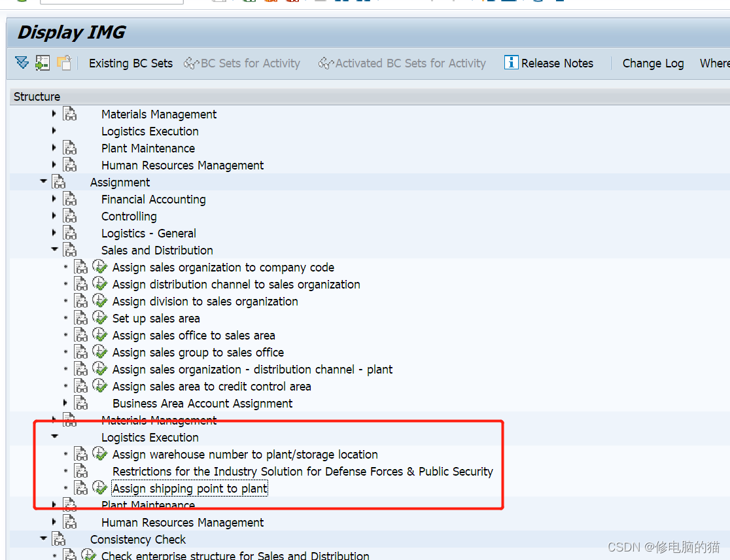Expand the Financial Accounting node

click(54, 199)
